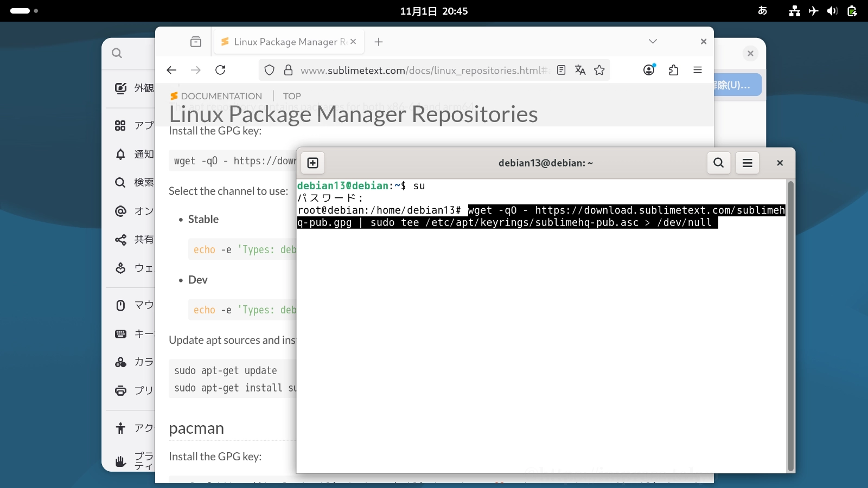
Task: Bookmark this page with the star
Action: 599,70
